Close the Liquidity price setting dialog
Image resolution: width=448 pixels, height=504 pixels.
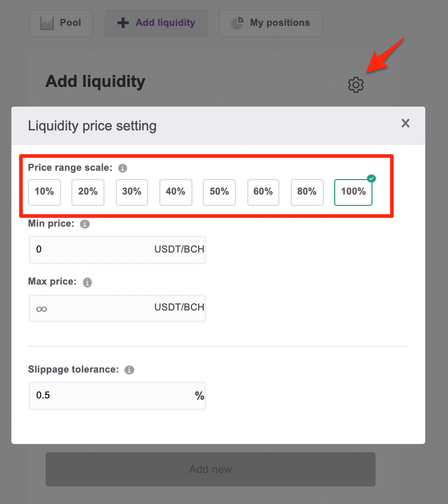(x=406, y=123)
